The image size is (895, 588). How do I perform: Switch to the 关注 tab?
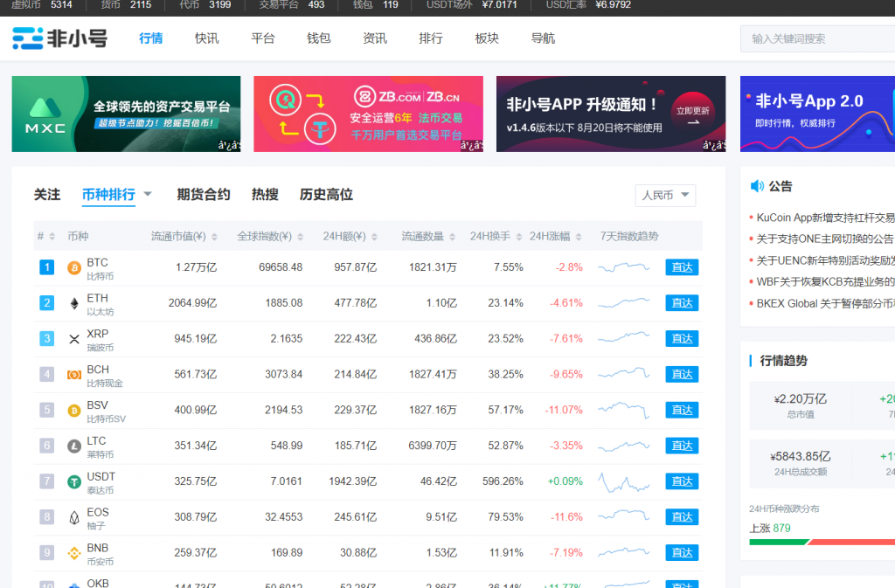[47, 195]
